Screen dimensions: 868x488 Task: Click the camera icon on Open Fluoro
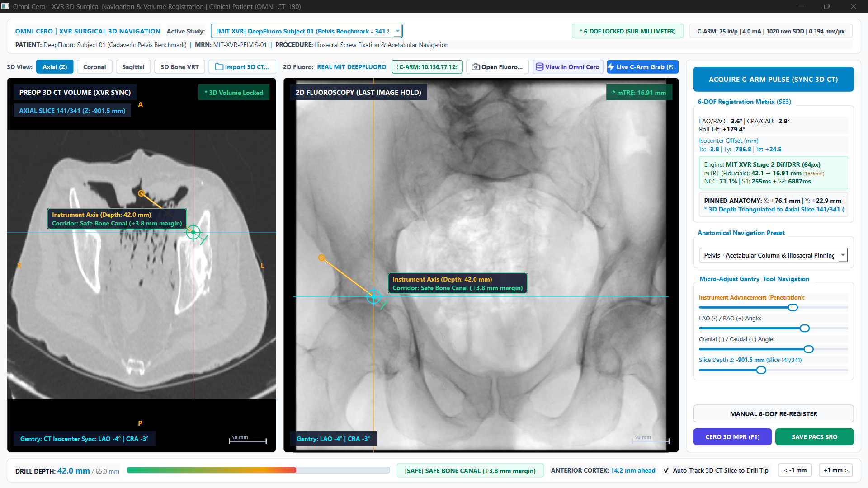coord(476,67)
